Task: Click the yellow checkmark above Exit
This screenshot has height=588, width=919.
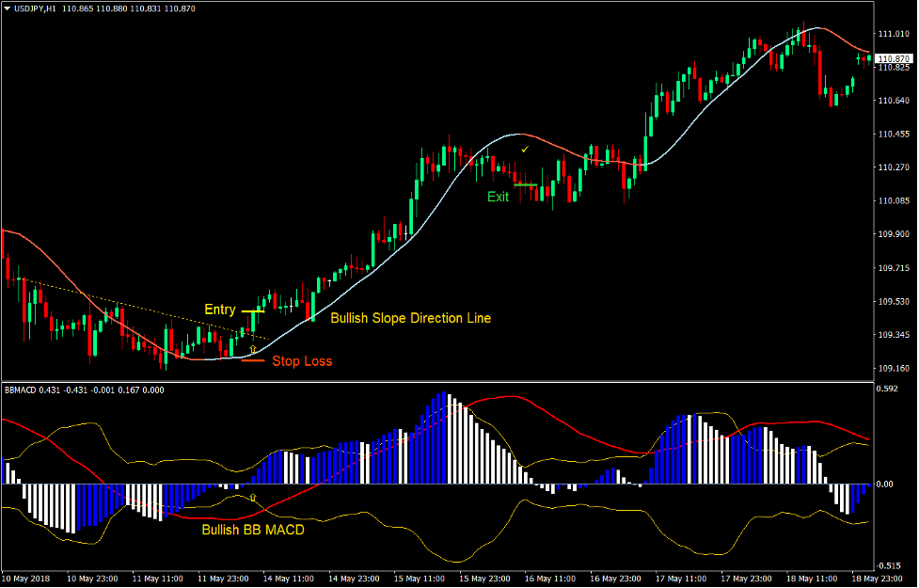Action: [525, 150]
